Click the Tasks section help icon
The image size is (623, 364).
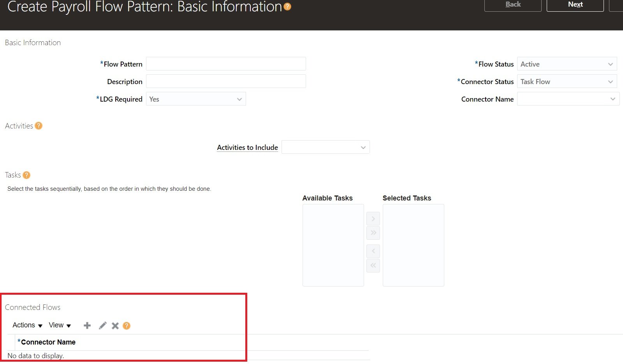point(26,175)
